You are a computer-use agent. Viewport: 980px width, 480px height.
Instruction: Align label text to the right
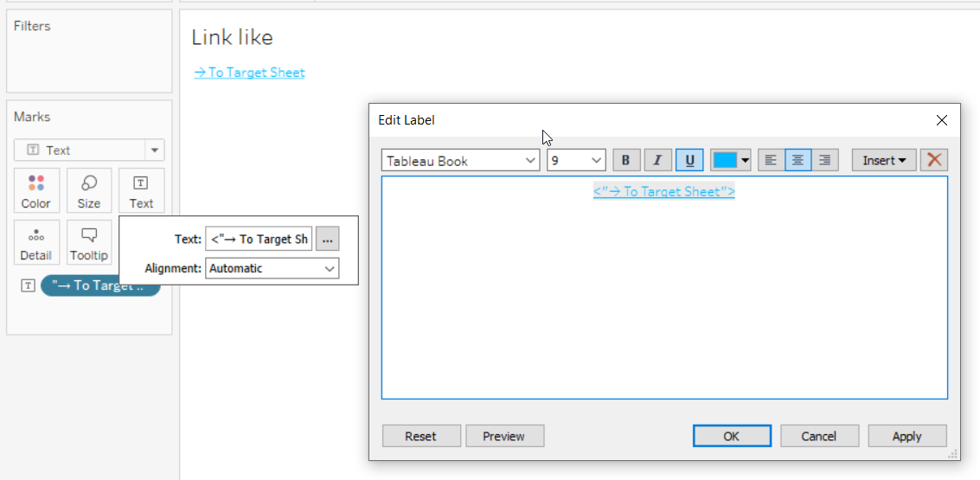coord(825,160)
